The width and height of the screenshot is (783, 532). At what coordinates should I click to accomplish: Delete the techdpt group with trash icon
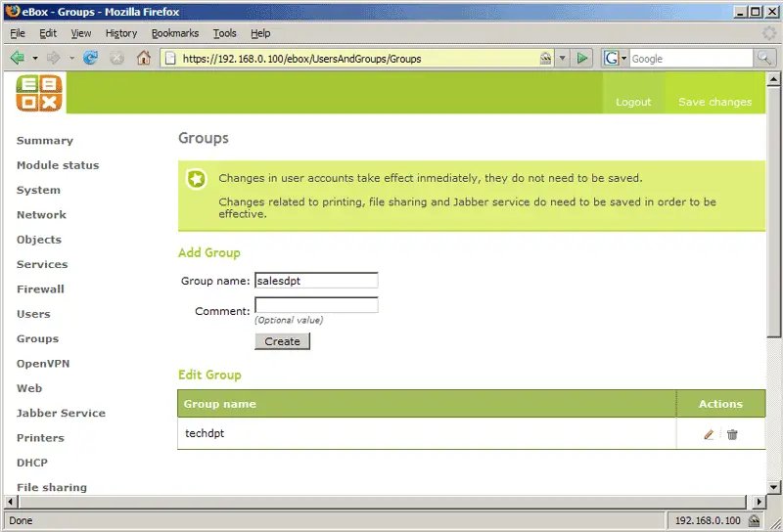(732, 434)
